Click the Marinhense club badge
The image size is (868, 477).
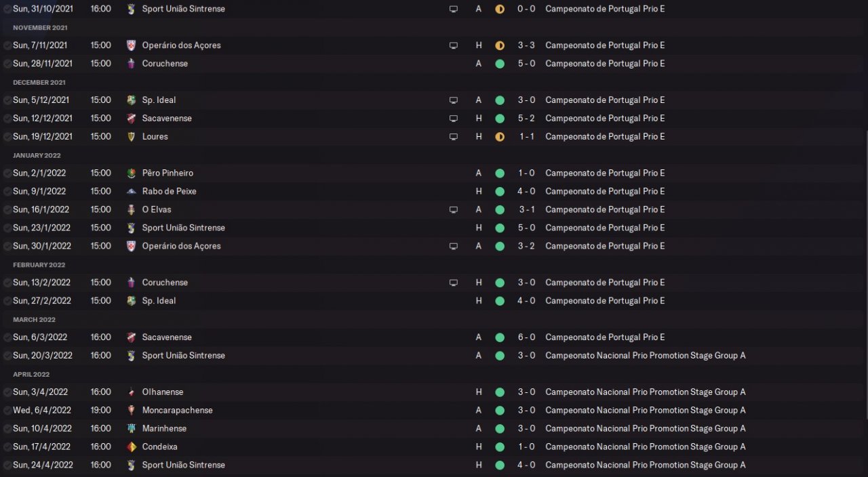click(x=132, y=428)
